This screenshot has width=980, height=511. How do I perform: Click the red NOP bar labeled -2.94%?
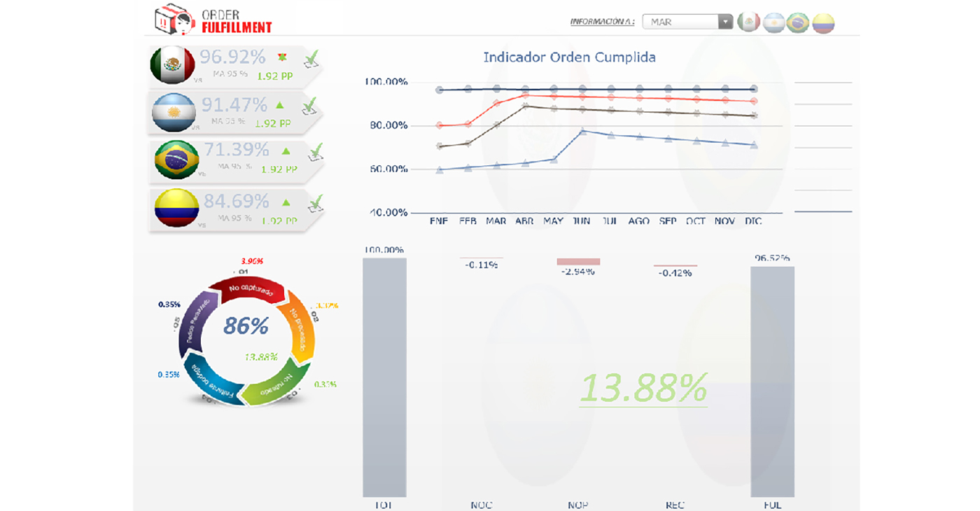click(578, 262)
